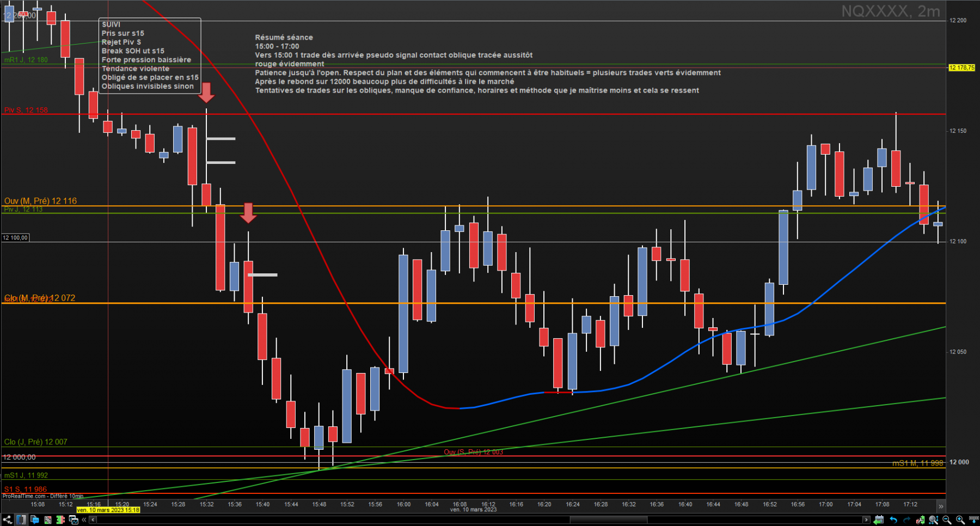The width and height of the screenshot is (980, 526).
Task: Open the dropdown panel arrow icon at far right
Action: click(974, 520)
